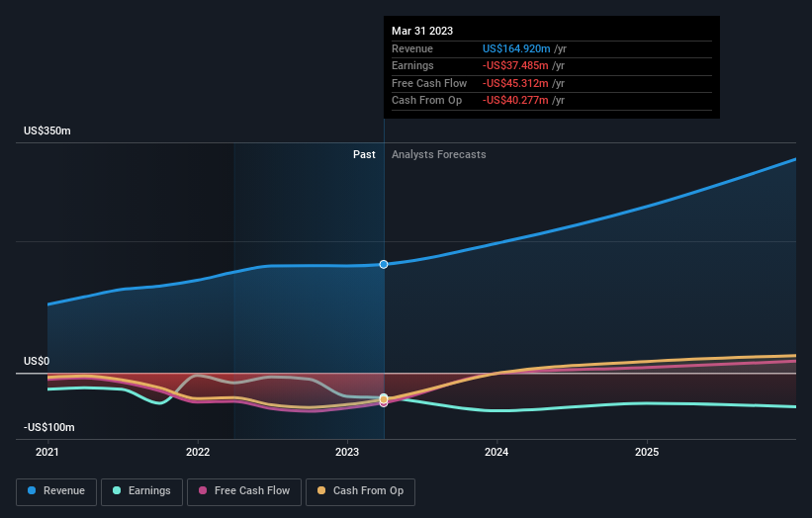The height and width of the screenshot is (518, 812).
Task: Click the 2021 x-axis label
Action: 47,452
